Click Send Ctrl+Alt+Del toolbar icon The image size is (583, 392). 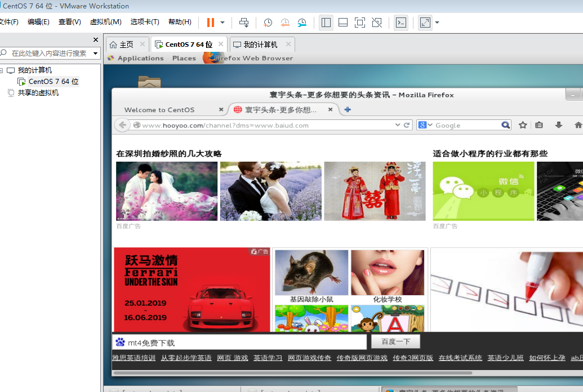point(244,23)
